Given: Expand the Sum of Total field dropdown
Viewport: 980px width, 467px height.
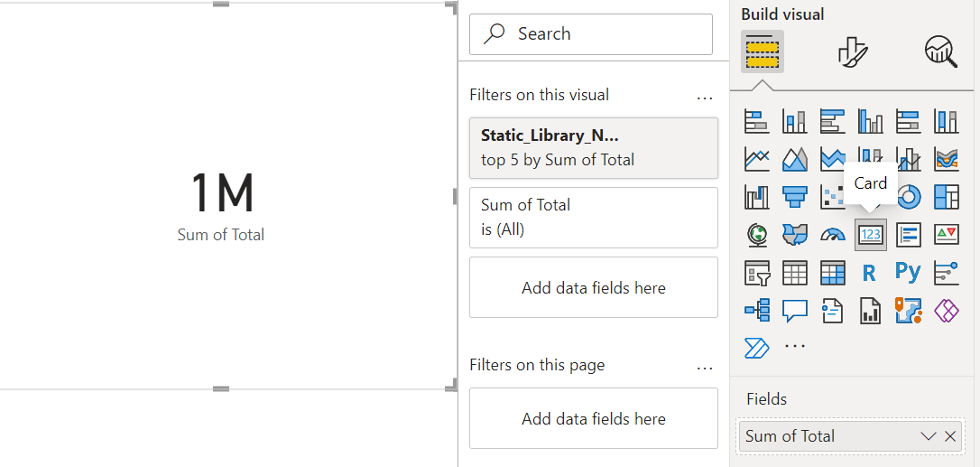Looking at the screenshot, I should [x=929, y=436].
